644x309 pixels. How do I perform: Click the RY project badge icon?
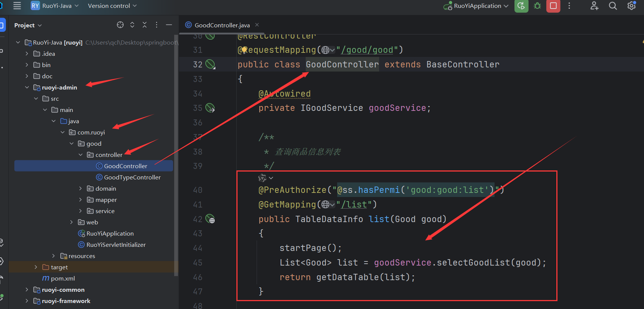pyautogui.click(x=35, y=6)
